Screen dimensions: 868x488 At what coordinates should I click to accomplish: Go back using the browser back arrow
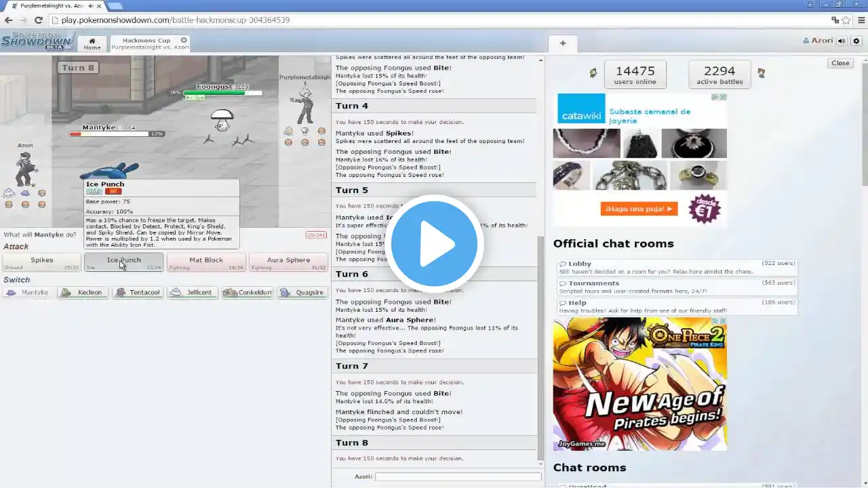tap(8, 20)
